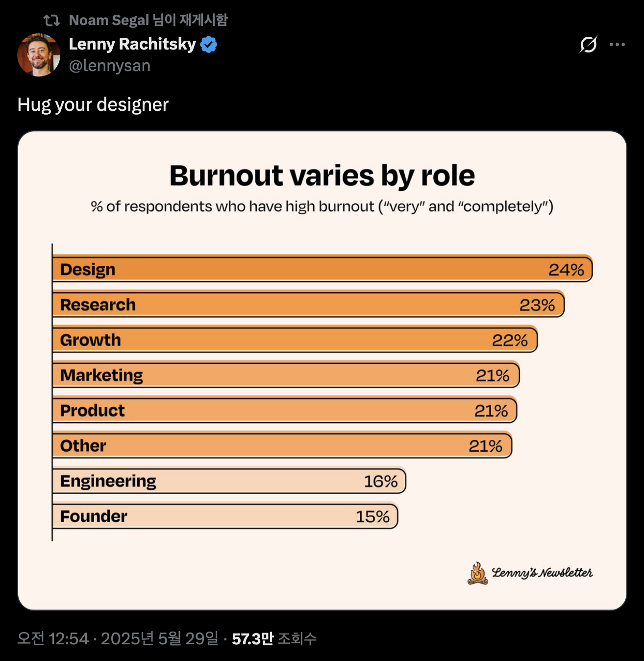The width and height of the screenshot is (644, 661).
Task: Click the Founder 15% bar
Action: [x=225, y=516]
